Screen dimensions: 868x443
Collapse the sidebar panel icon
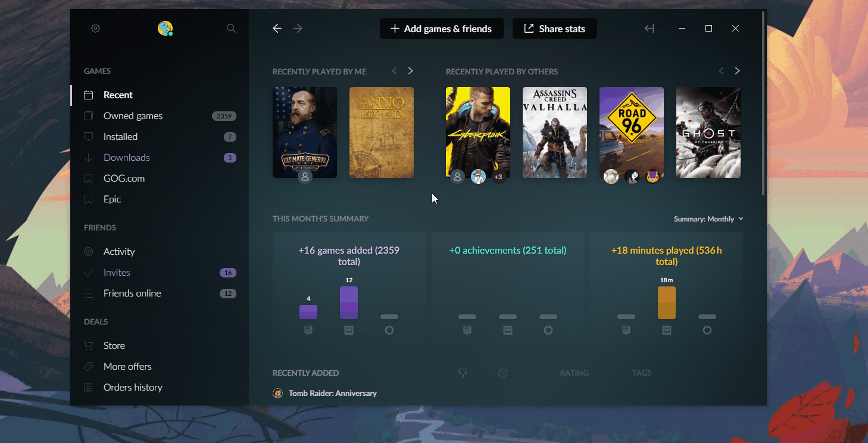650,28
